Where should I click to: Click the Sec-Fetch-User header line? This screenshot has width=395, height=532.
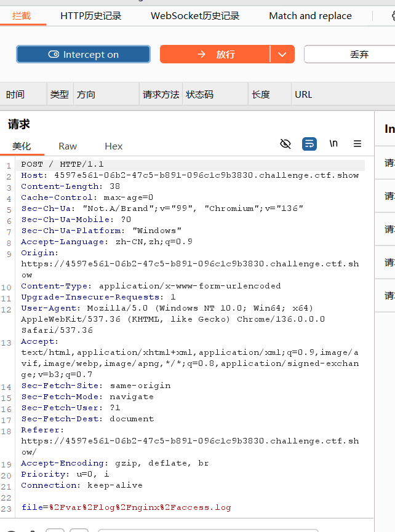coord(71,408)
